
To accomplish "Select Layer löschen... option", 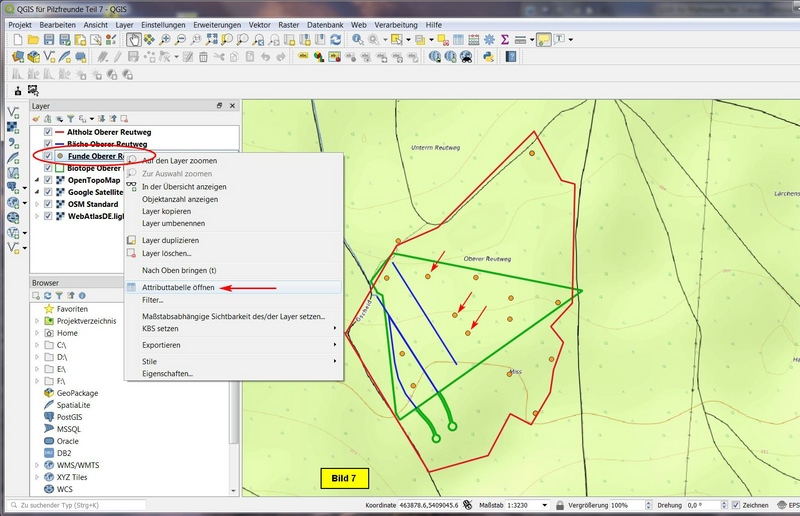I will (166, 253).
